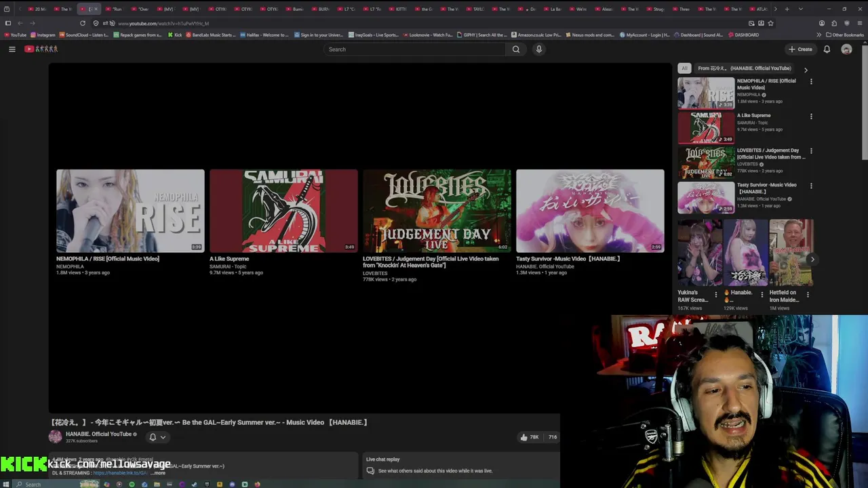Go back with browser back arrow
The height and width of the screenshot is (488, 868).
tap(20, 23)
